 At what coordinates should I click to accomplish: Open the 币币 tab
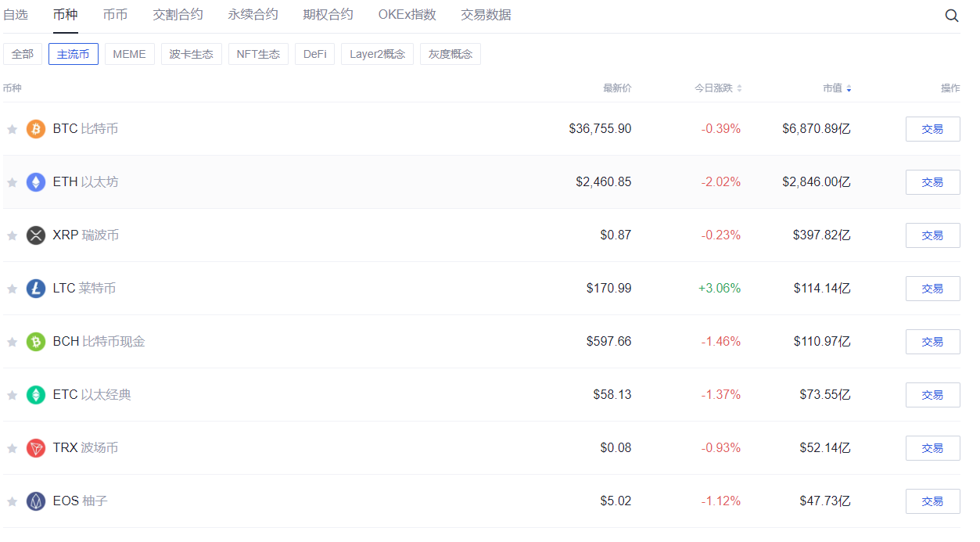116,15
